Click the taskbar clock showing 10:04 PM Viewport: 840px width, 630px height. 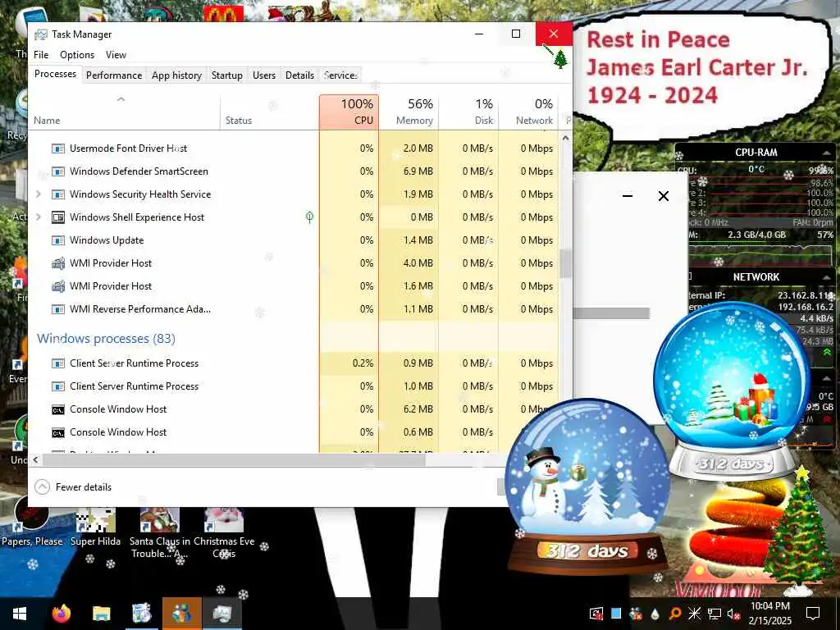[x=769, y=614]
